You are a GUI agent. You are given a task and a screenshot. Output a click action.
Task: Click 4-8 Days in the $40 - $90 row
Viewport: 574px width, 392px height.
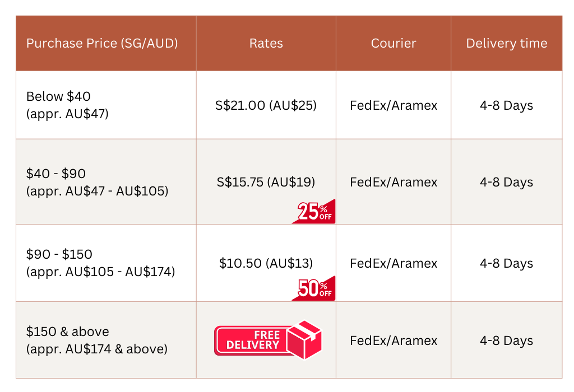[507, 182]
